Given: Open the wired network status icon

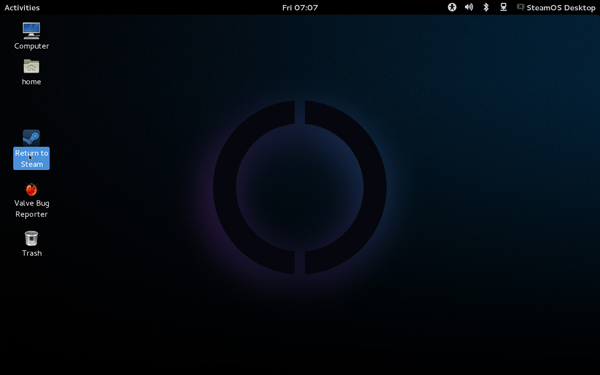Looking at the screenshot, I should [503, 7].
